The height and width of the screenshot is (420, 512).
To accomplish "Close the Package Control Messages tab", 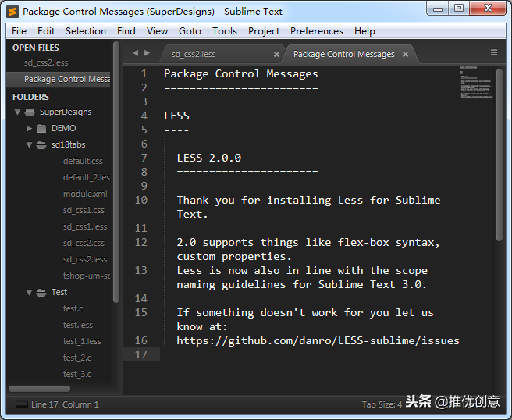I will (x=405, y=54).
